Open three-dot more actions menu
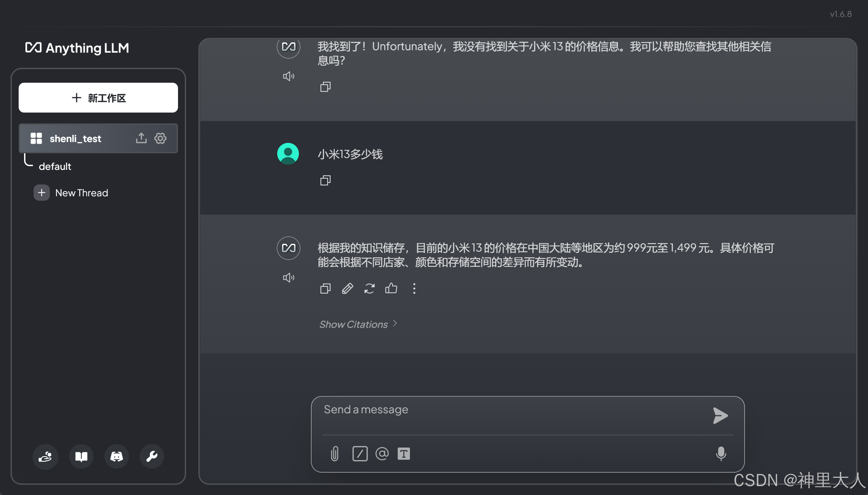Image resolution: width=868 pixels, height=495 pixels. [x=414, y=289]
